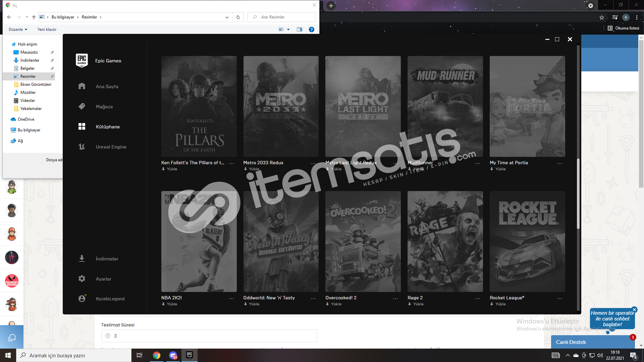644x362 pixels.
Task: Open Rage 2 game cover
Action: 445,241
